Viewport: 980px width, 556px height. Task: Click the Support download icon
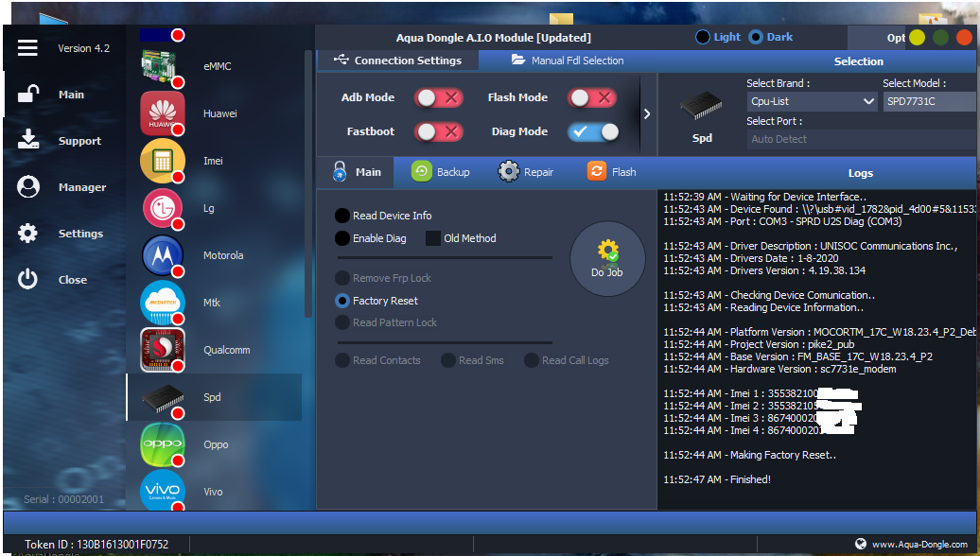click(x=28, y=140)
